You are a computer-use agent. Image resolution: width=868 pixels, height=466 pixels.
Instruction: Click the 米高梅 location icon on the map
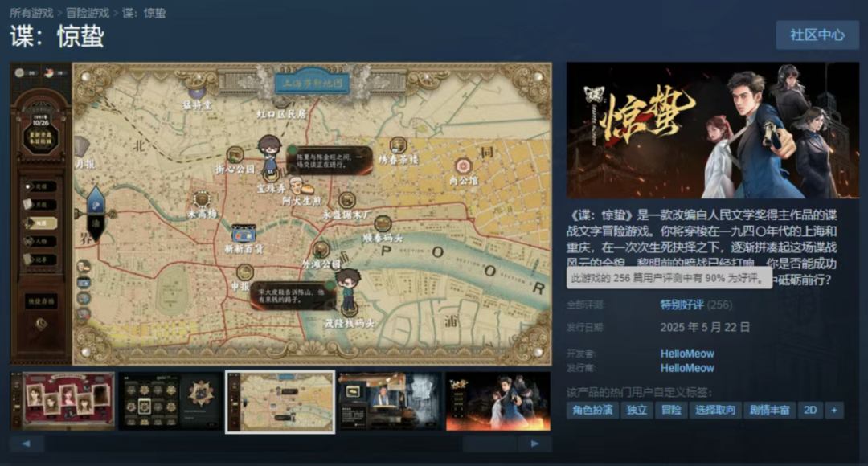point(202,199)
